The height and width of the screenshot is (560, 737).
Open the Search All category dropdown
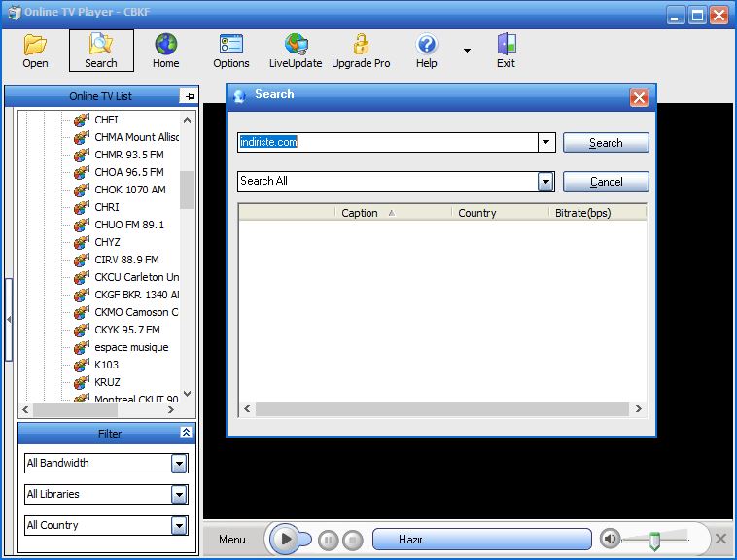(x=545, y=182)
